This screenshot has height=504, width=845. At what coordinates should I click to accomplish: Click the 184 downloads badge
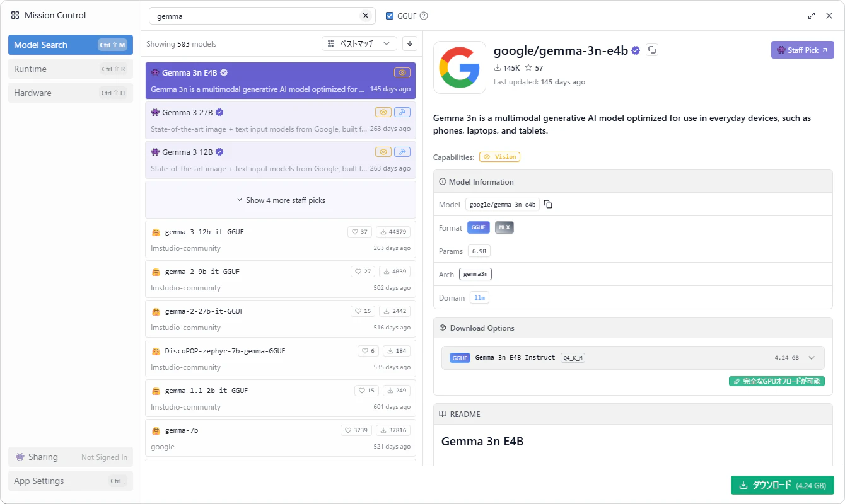click(397, 351)
